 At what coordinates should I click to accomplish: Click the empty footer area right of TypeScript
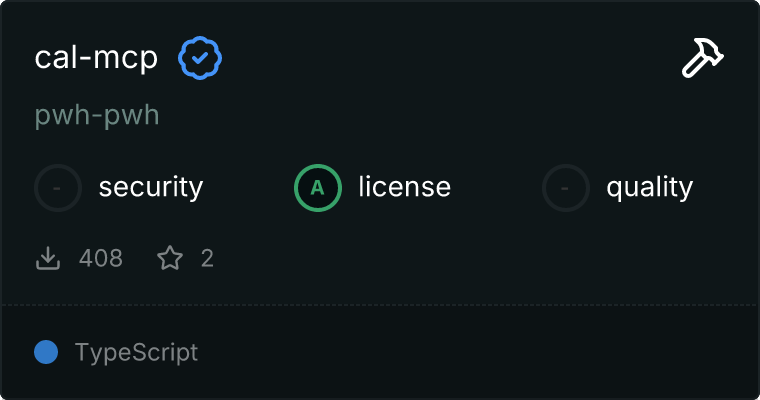tap(480, 353)
